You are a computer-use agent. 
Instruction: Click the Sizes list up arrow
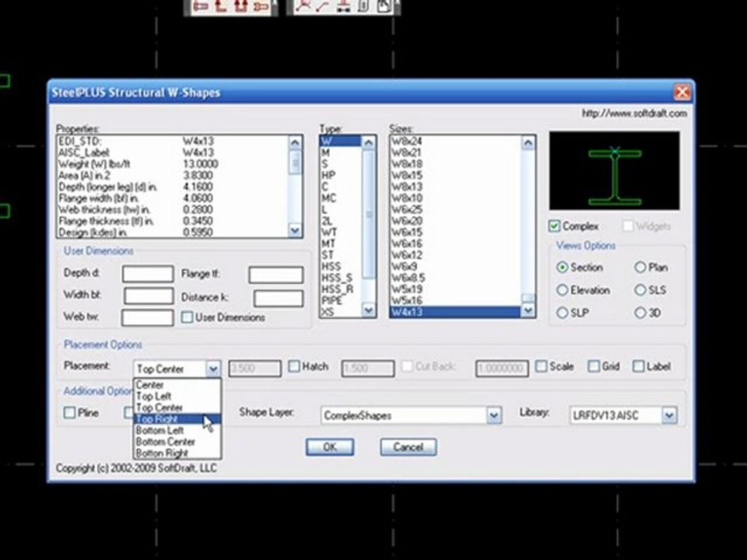point(528,142)
